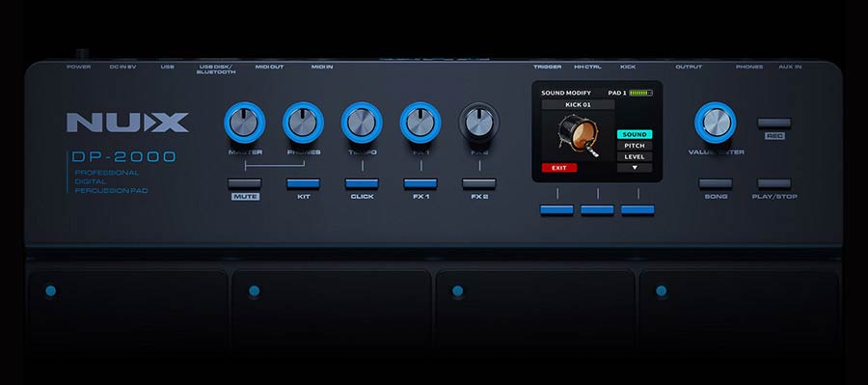The image size is (868, 385).
Task: Click the USB port label
Action: [x=167, y=67]
